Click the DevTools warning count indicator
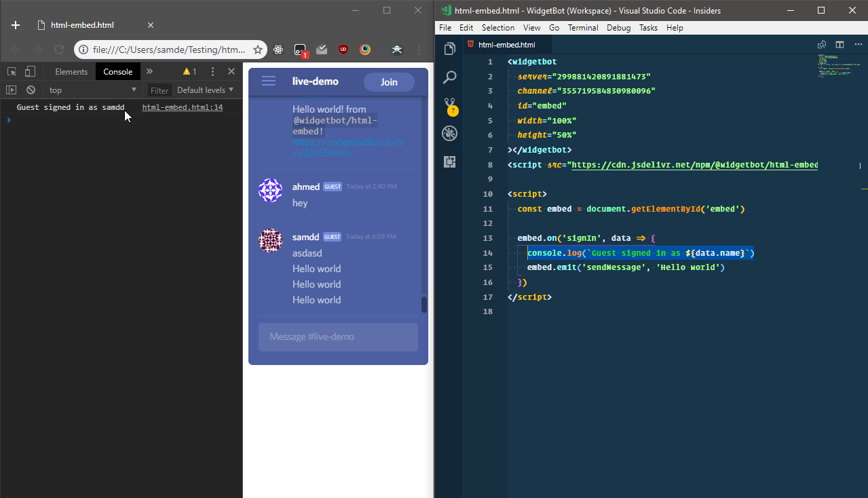 pos(189,71)
